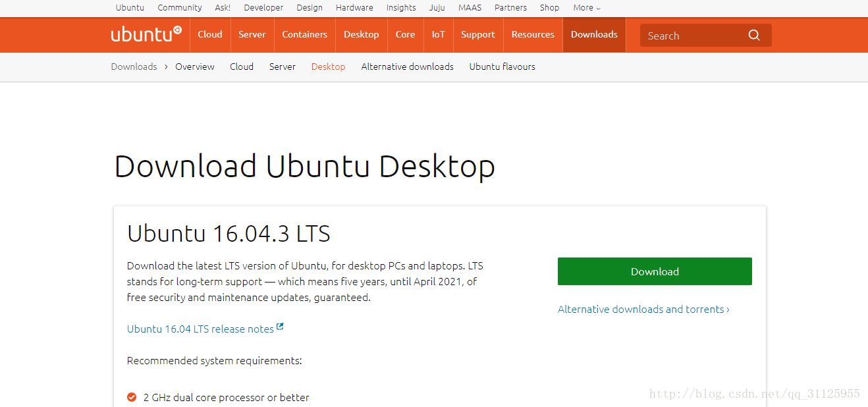Go to Ubuntu flavours sub-navigation page
Image resolution: width=868 pixels, height=407 pixels.
[x=502, y=67]
